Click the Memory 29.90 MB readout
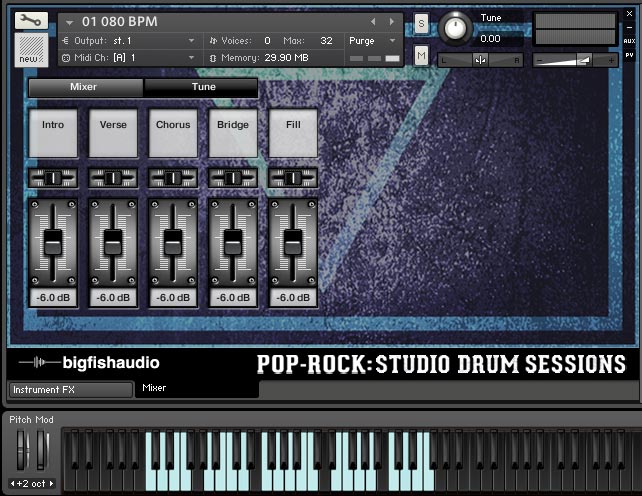 pyautogui.click(x=286, y=58)
